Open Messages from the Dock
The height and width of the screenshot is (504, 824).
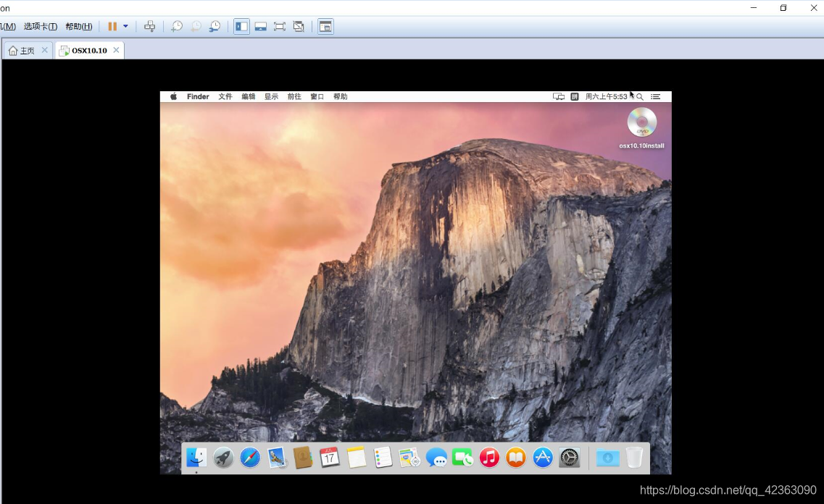(x=436, y=458)
